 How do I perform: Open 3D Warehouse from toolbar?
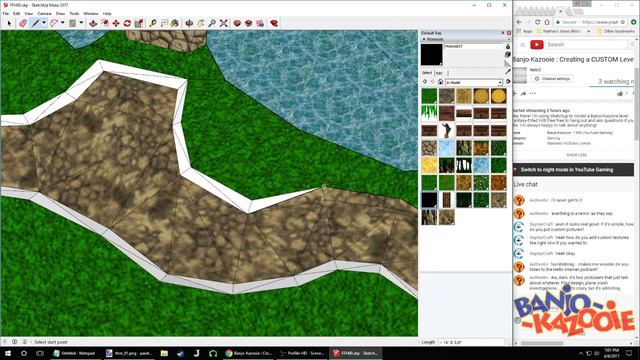coord(237,23)
